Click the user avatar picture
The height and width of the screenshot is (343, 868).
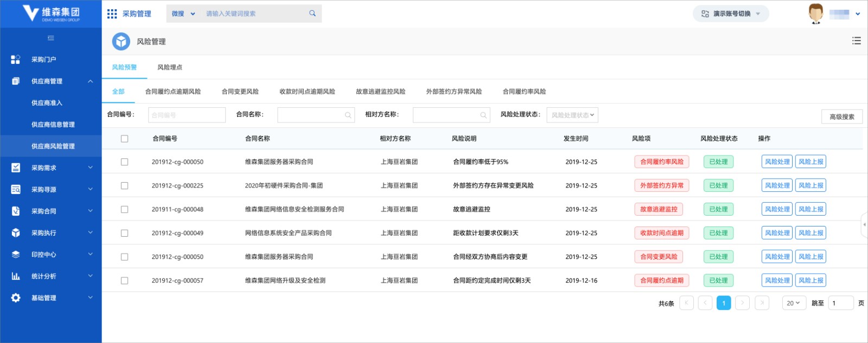[x=816, y=14]
